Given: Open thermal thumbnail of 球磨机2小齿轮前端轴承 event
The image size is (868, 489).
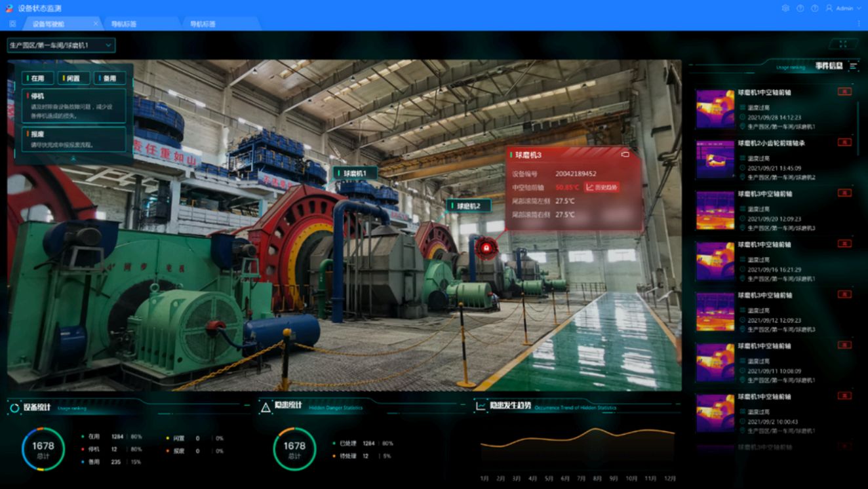Looking at the screenshot, I should (x=715, y=159).
